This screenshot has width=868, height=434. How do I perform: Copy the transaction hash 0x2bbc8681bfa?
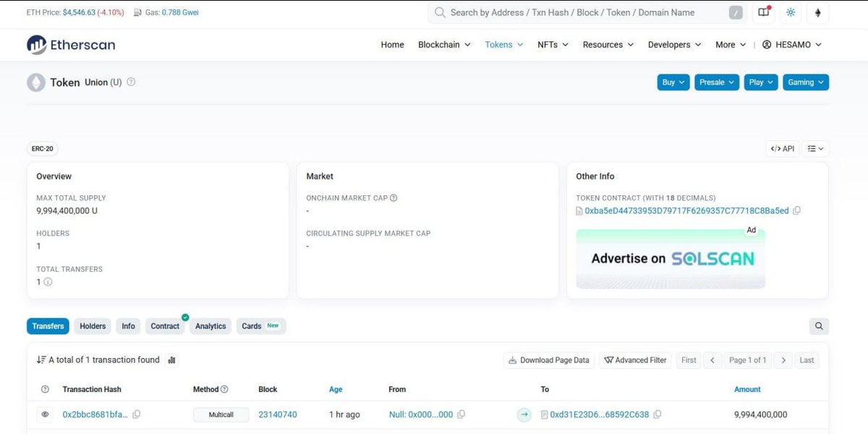(136, 414)
